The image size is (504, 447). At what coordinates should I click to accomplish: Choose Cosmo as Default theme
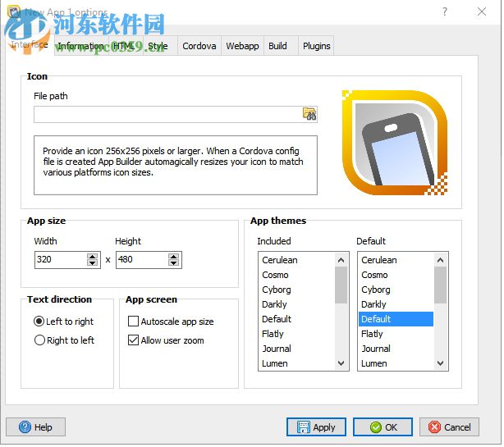point(396,275)
